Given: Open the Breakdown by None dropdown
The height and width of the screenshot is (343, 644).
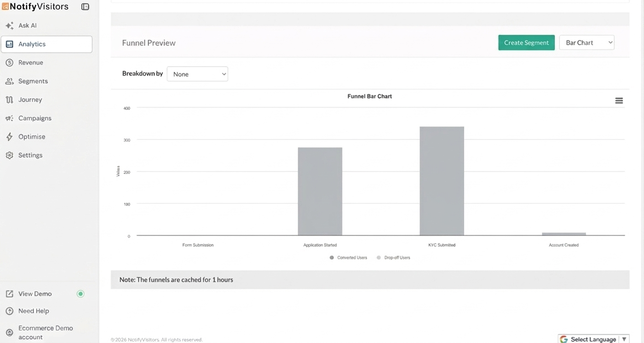Looking at the screenshot, I should pyautogui.click(x=197, y=74).
